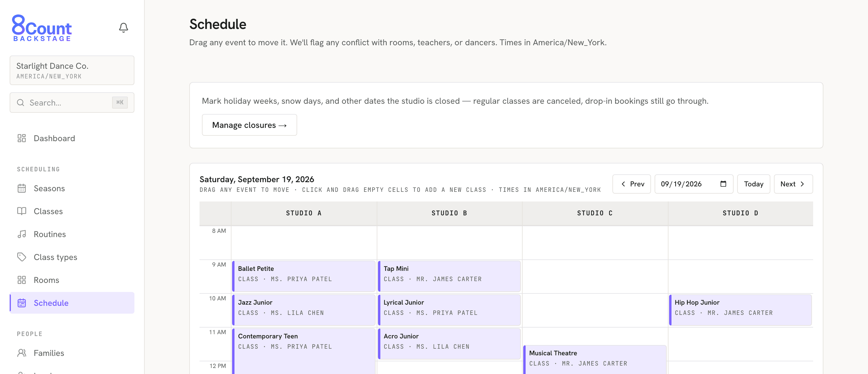Screen dimensions: 868x374
Task: Click the Dashboard grid icon
Action: tap(22, 138)
